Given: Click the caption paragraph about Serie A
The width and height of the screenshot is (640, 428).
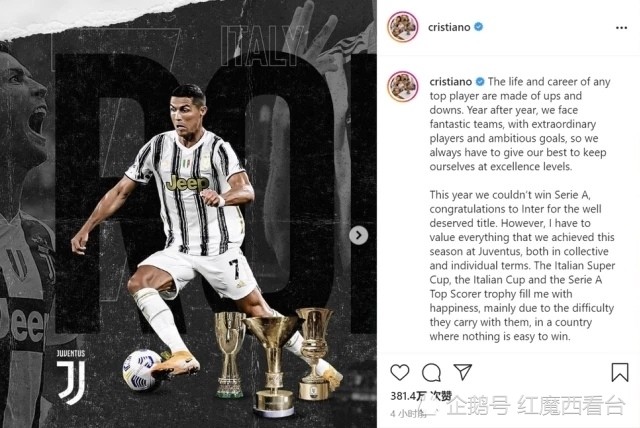Looking at the screenshot, I should [522, 266].
